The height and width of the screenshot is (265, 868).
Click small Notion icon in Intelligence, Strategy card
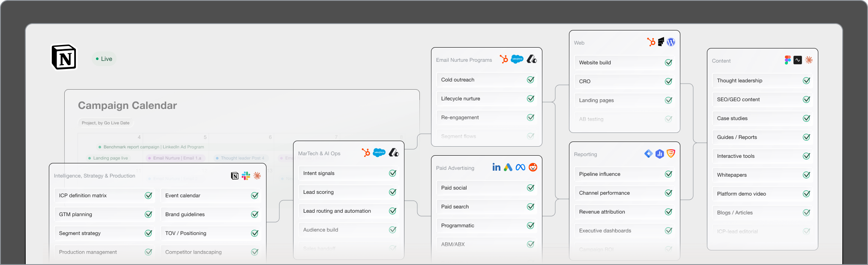(x=235, y=176)
